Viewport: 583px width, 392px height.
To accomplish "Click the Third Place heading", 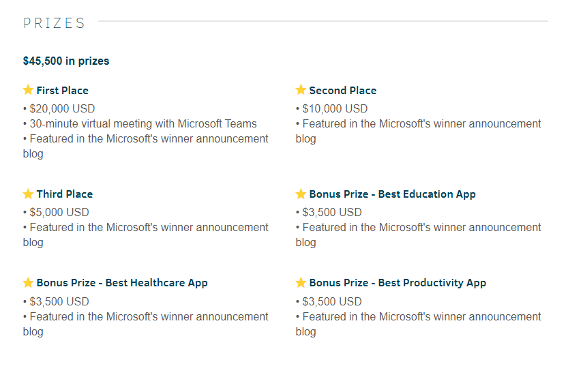I will (65, 194).
